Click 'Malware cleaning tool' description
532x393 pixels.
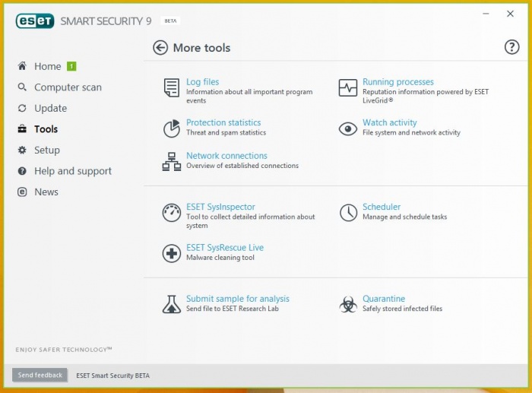(220, 258)
